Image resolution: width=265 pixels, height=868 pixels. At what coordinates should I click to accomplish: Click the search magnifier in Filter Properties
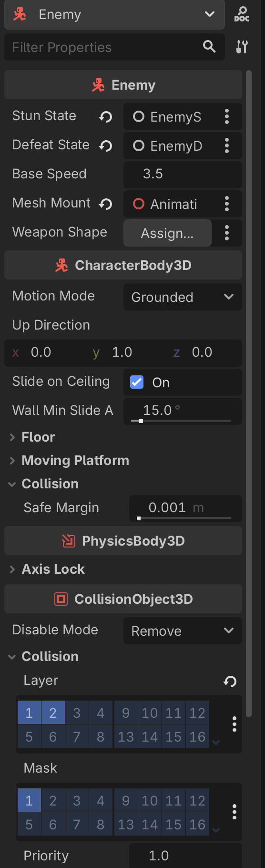[x=209, y=46]
